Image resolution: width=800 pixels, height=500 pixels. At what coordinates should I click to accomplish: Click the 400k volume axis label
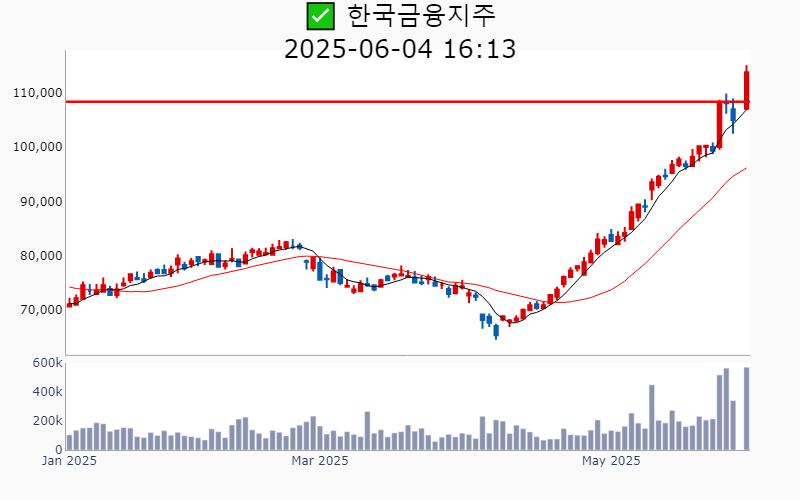(x=47, y=392)
